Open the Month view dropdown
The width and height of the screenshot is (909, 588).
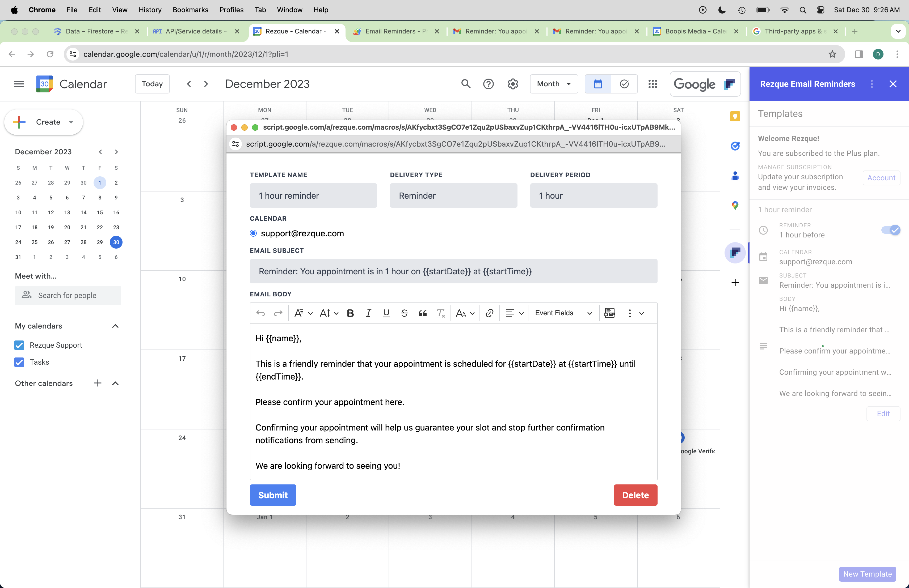coord(554,84)
